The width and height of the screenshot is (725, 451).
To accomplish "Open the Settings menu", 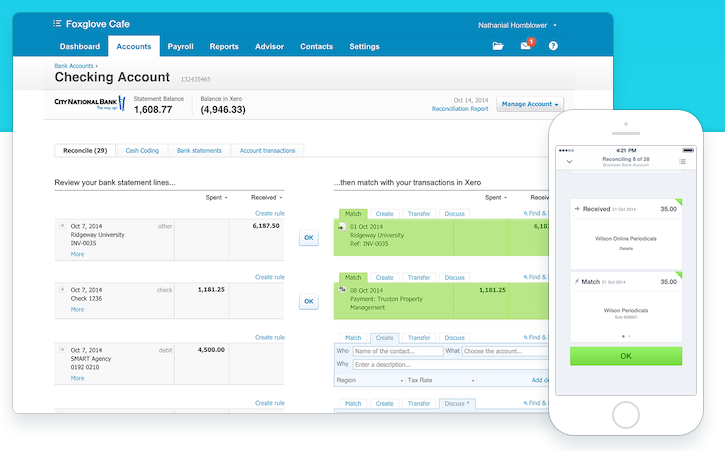I will point(364,46).
